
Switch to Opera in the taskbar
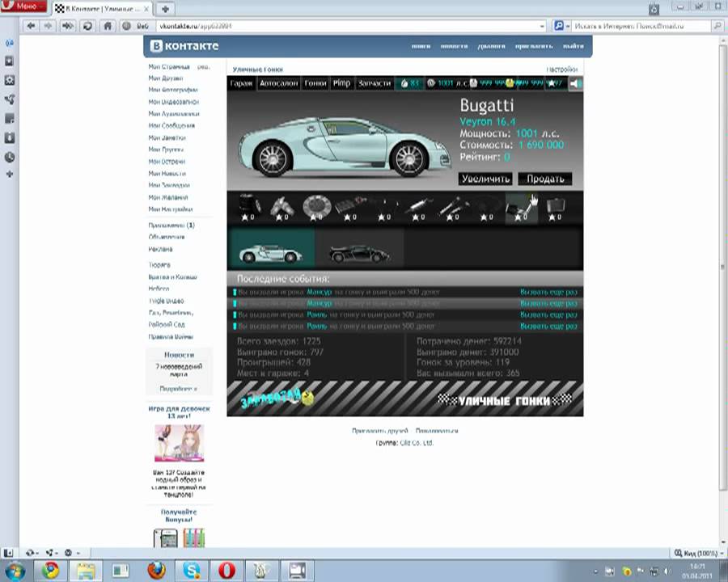[226, 571]
